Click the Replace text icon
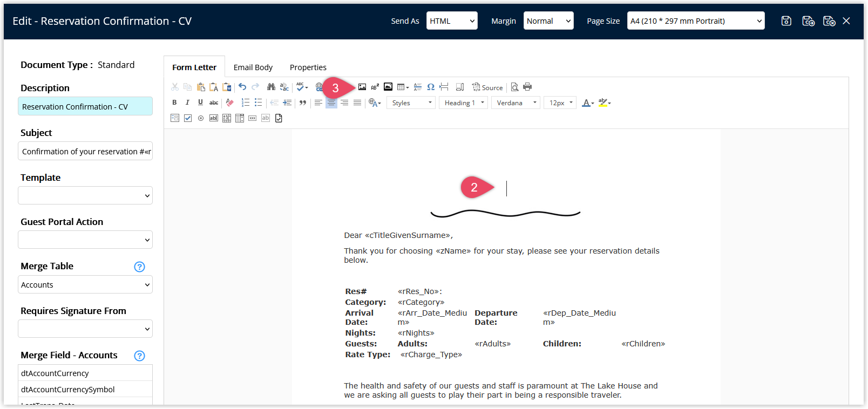The image size is (868, 409). point(284,87)
